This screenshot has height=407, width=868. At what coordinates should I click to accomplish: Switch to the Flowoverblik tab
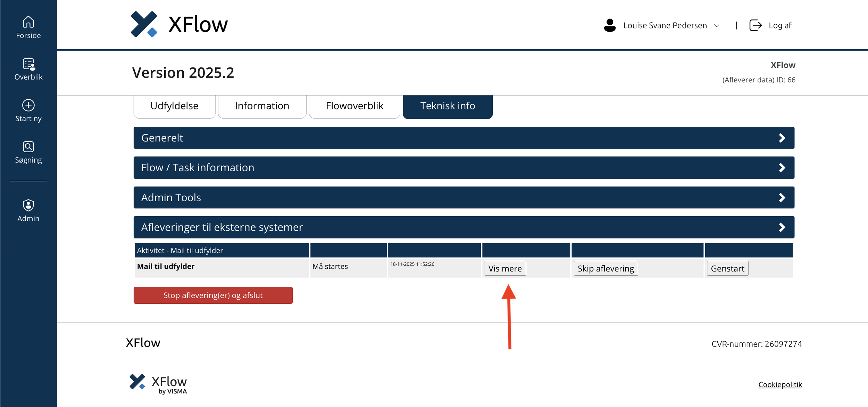pos(354,106)
